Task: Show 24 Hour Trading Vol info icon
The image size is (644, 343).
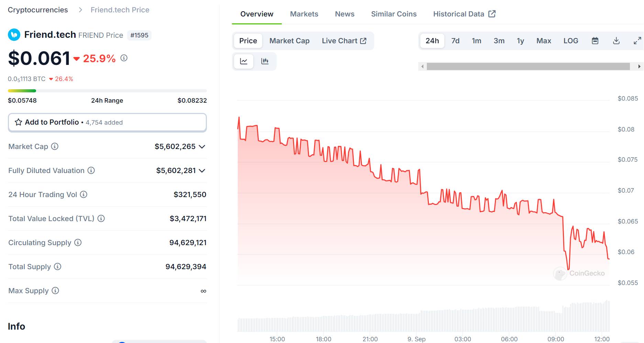Action: 84,194
